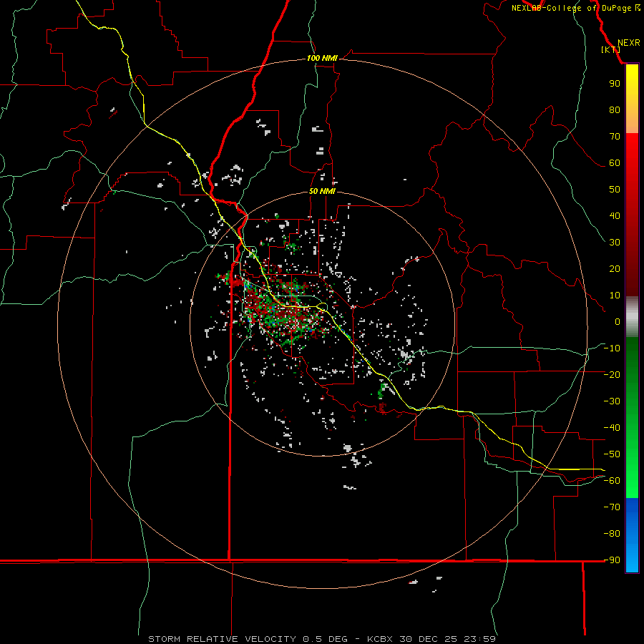Click the -70 value on velocity scale
644x644 pixels.
click(612, 507)
